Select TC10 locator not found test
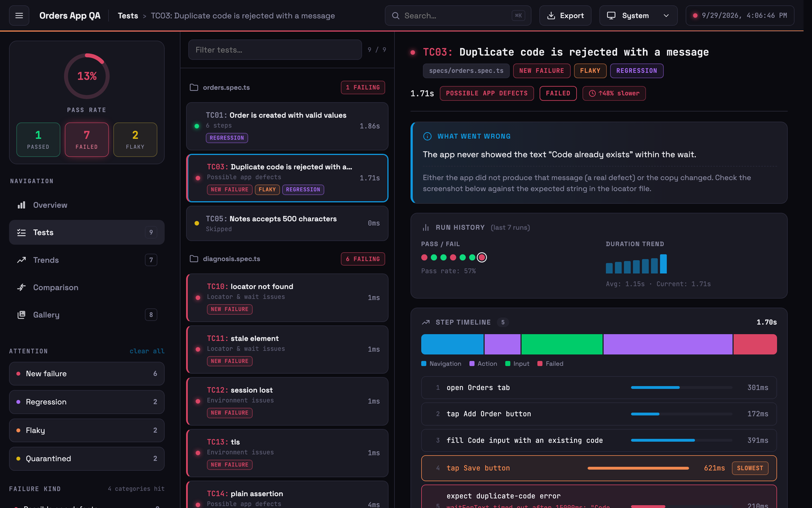Image resolution: width=812 pixels, height=508 pixels. coord(288,298)
